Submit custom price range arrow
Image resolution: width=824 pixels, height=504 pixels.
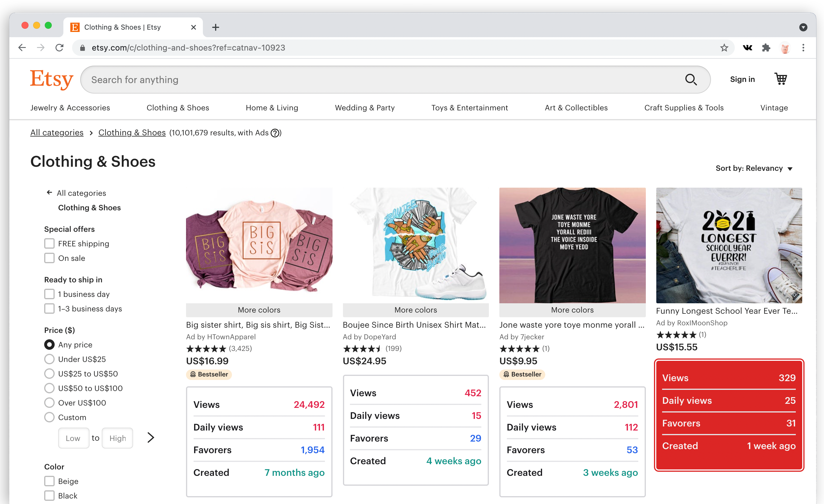(151, 437)
